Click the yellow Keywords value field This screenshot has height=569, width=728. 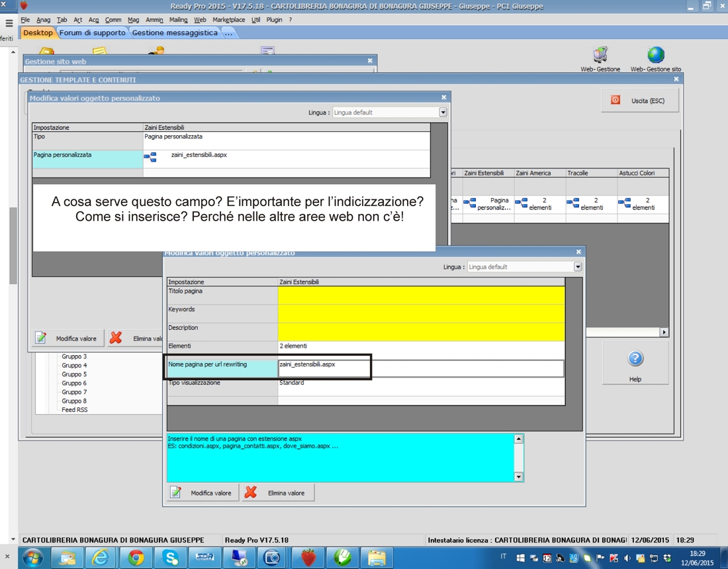tap(421, 314)
